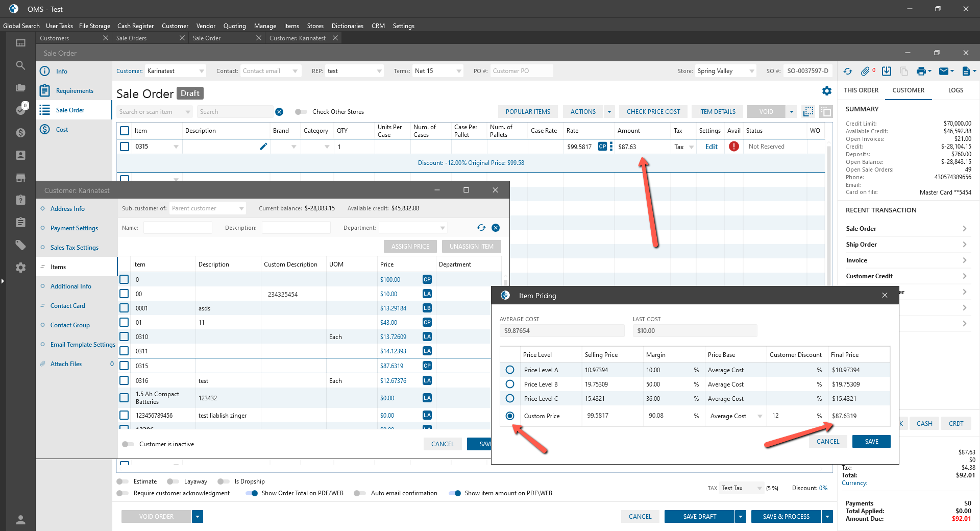Expand the ACTIONS dropdown arrow
980x531 pixels.
click(x=608, y=112)
